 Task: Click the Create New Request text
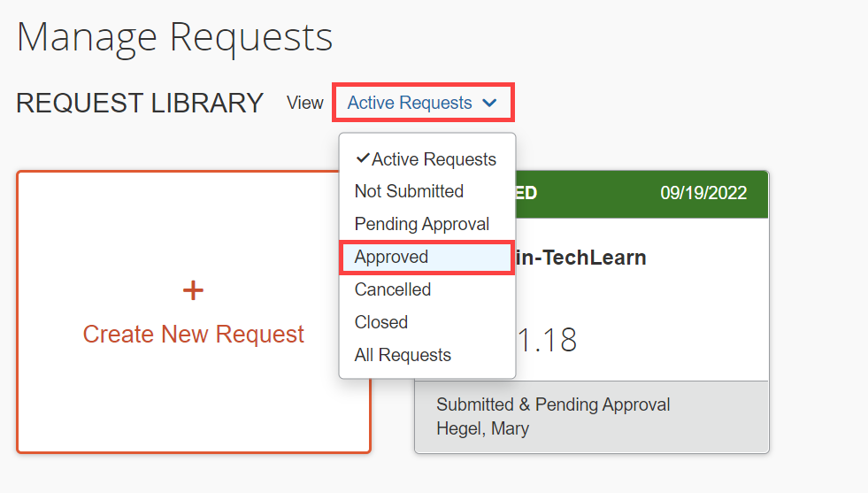193,335
